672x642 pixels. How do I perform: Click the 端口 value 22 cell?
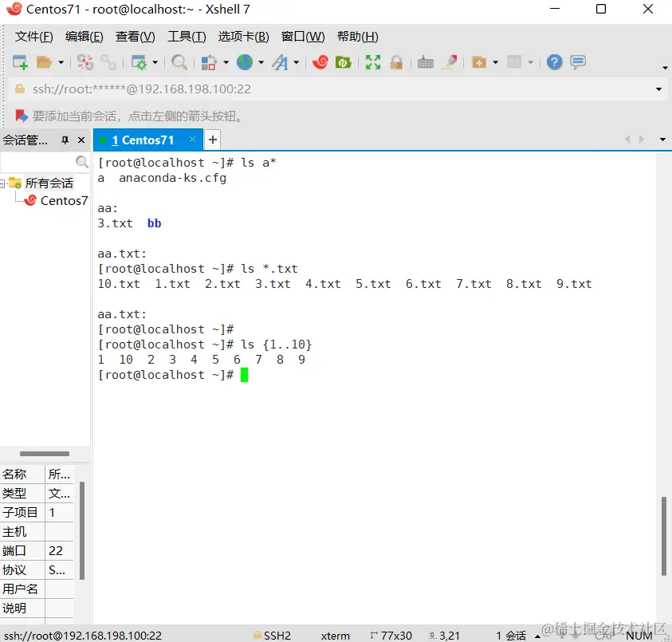pos(59,550)
